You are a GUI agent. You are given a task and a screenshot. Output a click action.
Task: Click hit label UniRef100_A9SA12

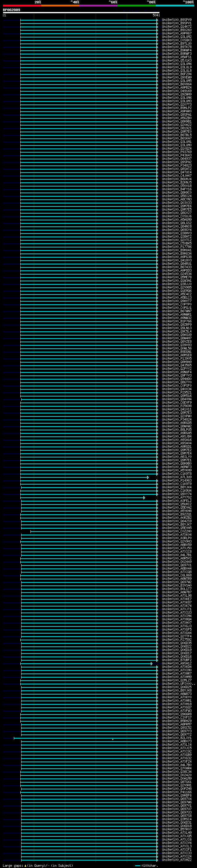(x=177, y=664)
